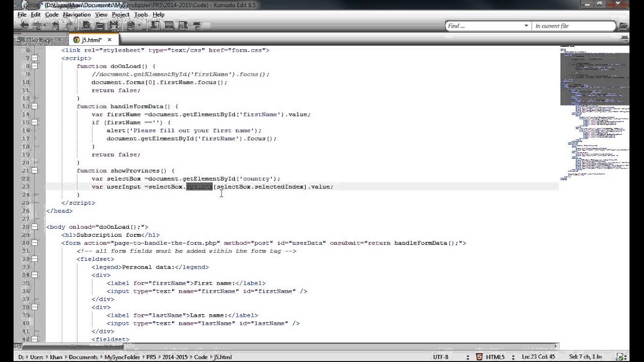Toggle the right pane toolbar icon
This screenshot has height=362, width=644.
pyautogui.click(x=182, y=26)
